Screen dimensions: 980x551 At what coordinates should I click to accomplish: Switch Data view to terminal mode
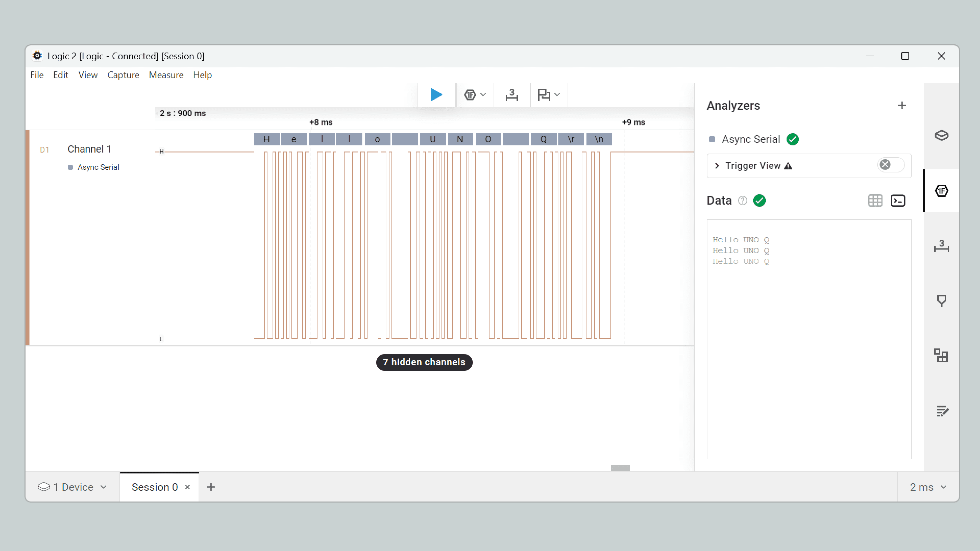pyautogui.click(x=898, y=201)
